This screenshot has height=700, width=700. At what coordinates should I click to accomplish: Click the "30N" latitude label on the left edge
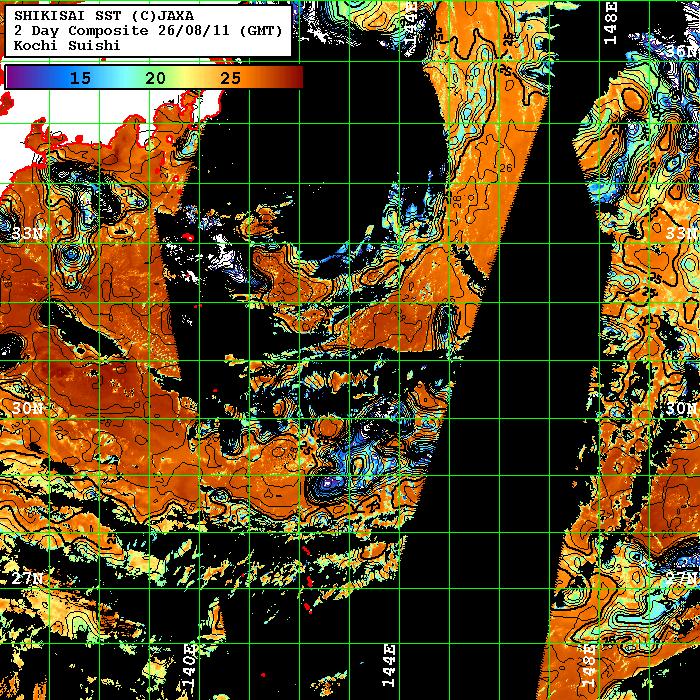(27, 408)
